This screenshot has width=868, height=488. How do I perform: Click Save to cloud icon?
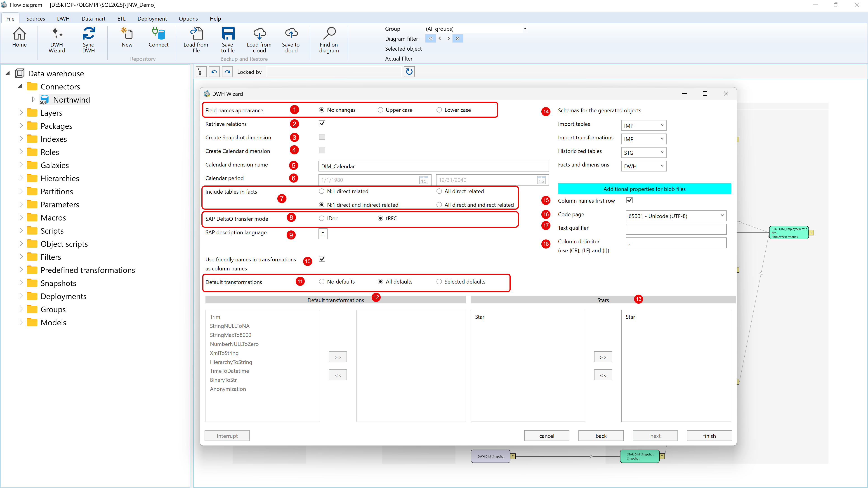(x=291, y=40)
